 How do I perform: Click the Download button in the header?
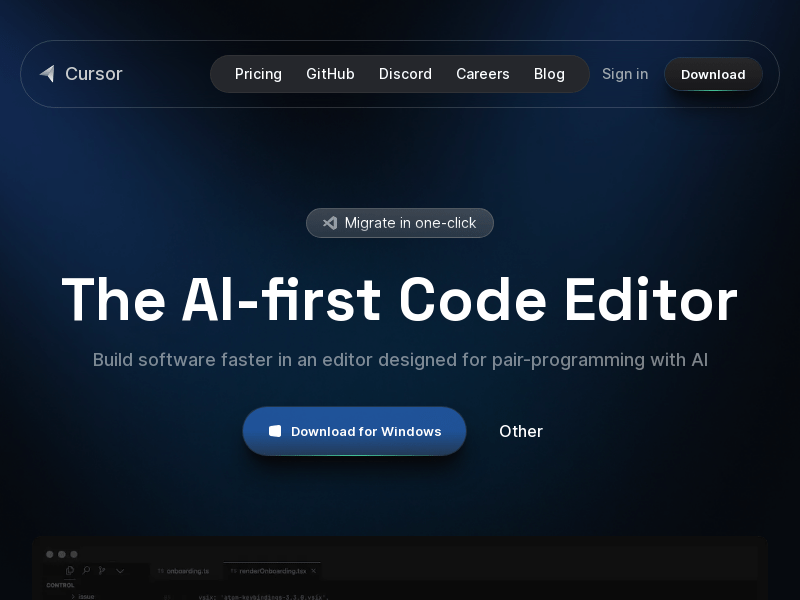713,74
